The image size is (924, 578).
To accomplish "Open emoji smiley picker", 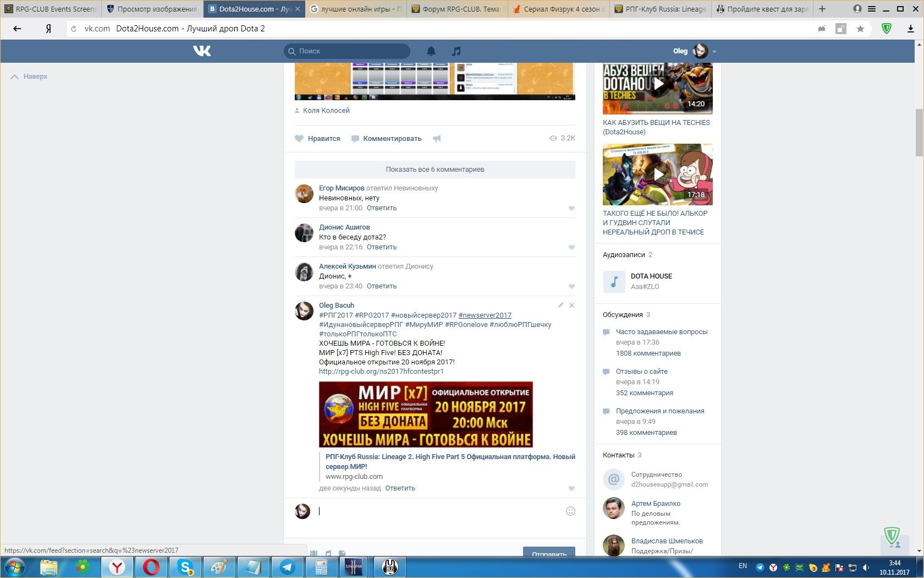I will click(570, 511).
